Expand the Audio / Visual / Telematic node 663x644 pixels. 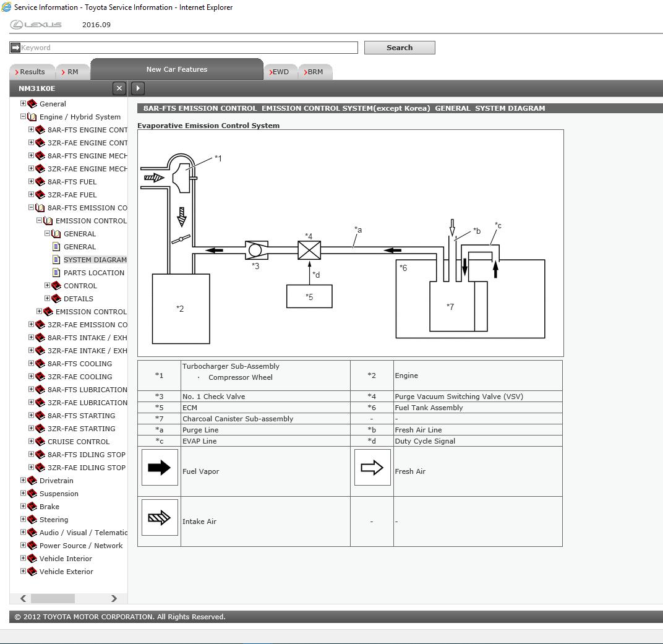click(x=24, y=532)
